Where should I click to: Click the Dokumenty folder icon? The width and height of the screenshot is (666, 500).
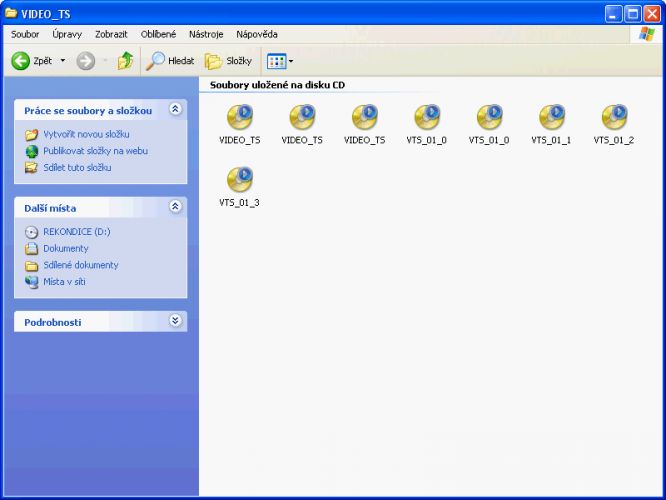pyautogui.click(x=31, y=249)
